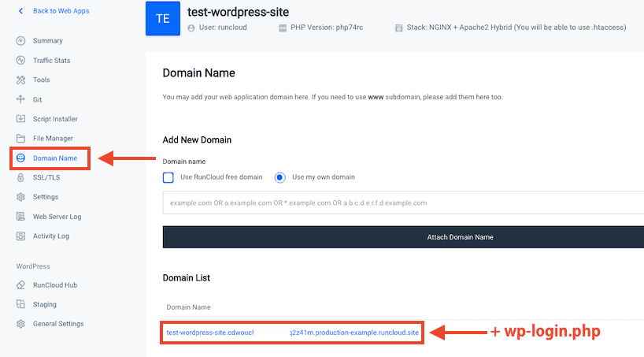This screenshot has width=644, height=357.
Task: Open the Staging icon
Action: (x=21, y=304)
